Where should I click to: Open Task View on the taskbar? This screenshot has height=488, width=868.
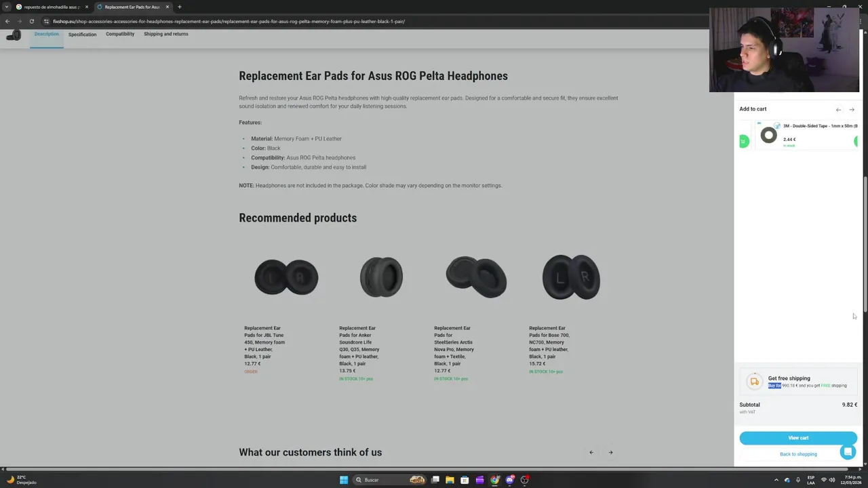pos(435,480)
